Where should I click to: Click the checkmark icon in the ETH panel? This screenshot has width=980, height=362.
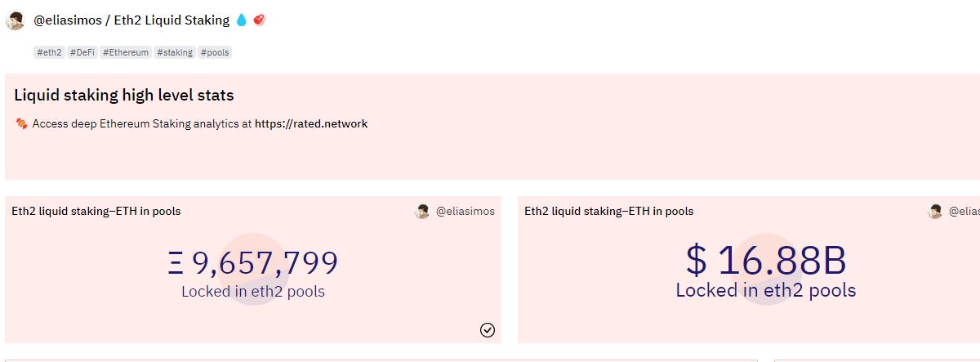(x=488, y=330)
